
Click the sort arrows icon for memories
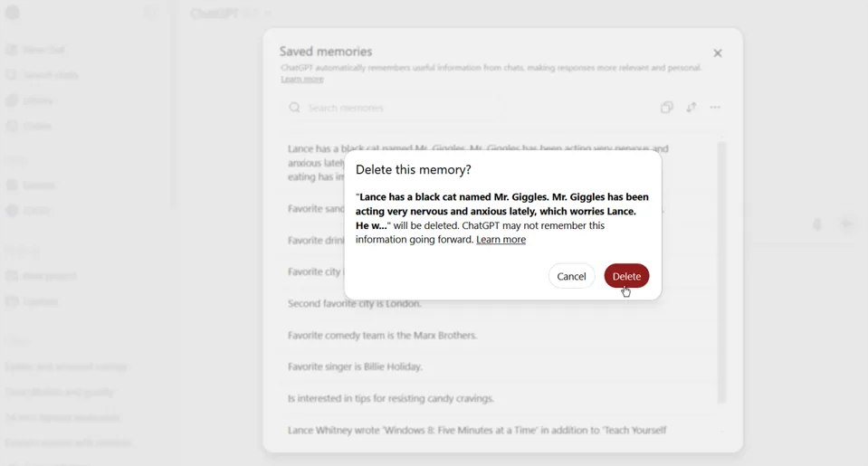pyautogui.click(x=692, y=108)
